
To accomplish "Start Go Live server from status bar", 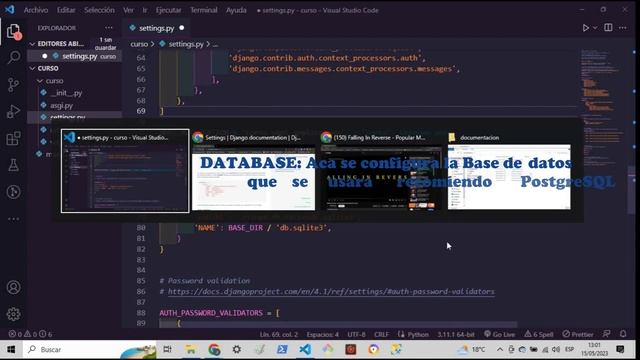I will pyautogui.click(x=500, y=334).
